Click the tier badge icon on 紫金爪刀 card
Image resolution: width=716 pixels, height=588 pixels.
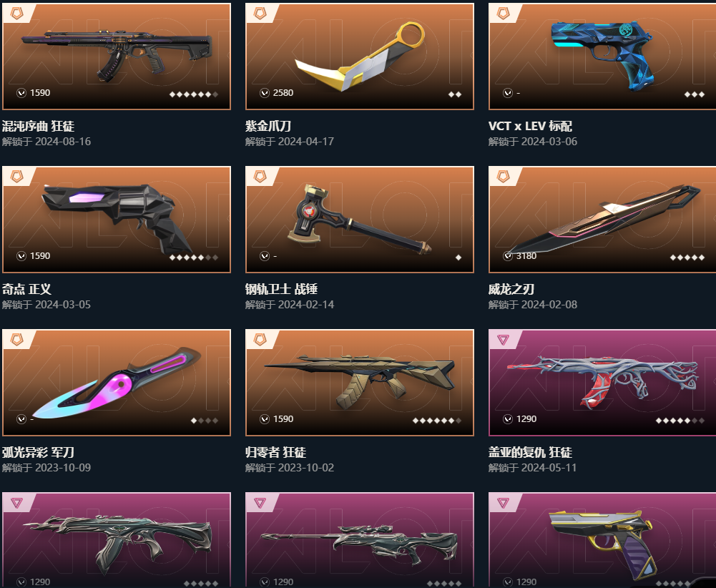coord(260,14)
